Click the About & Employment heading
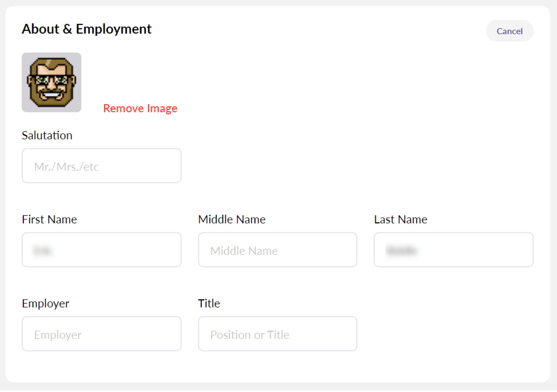Screen dimensions: 557x392 (x=87, y=29)
